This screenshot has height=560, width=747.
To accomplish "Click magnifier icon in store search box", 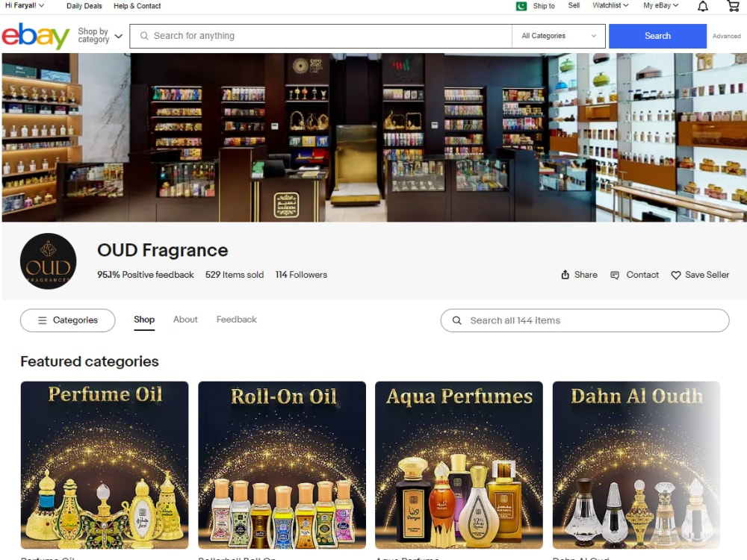I will pos(456,320).
